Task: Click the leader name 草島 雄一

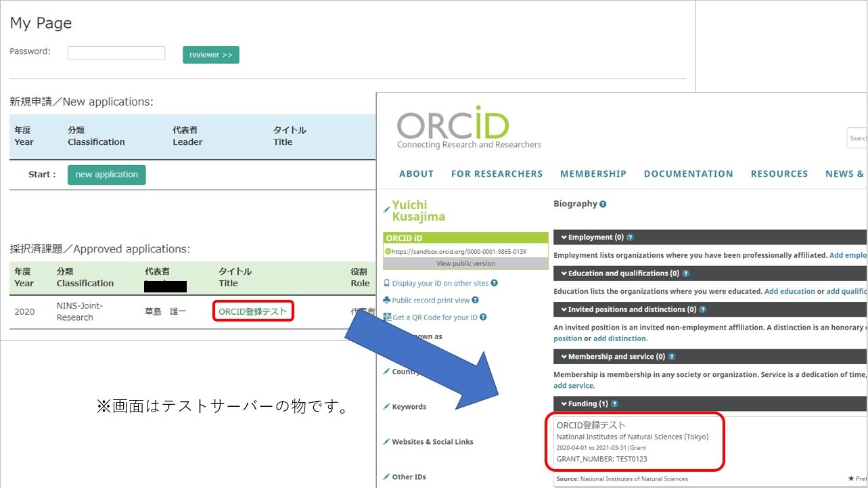Action: coord(165,312)
